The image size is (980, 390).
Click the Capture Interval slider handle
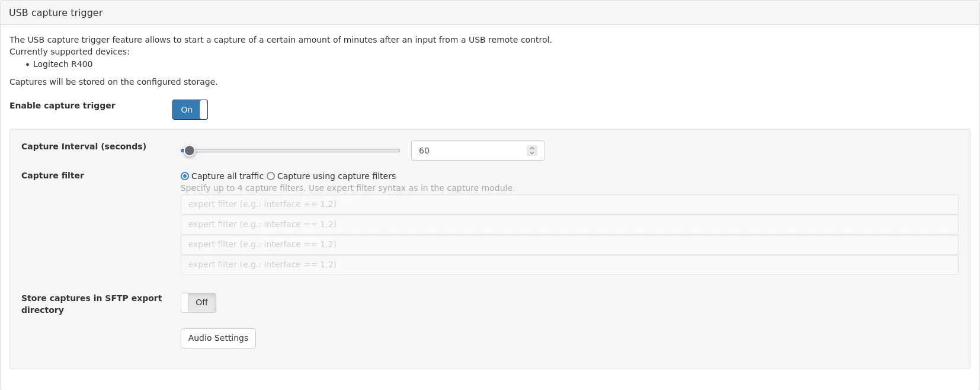(x=189, y=151)
